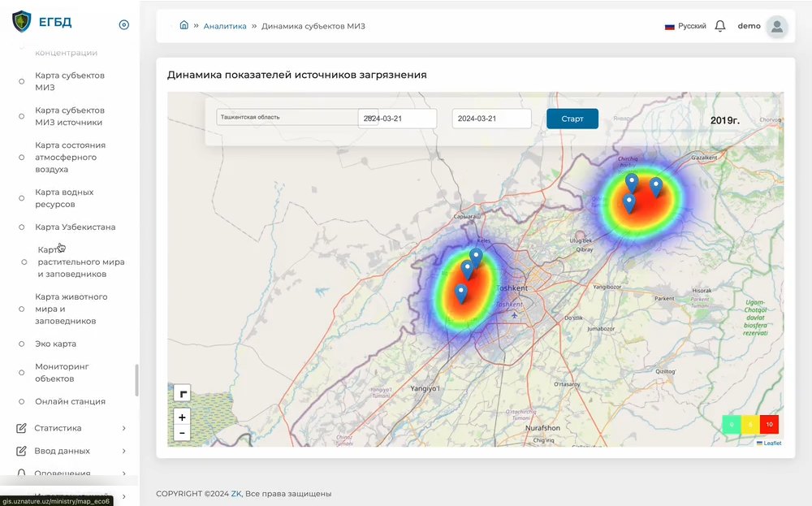Toggle the sidebar collapse circle icon
Image resolution: width=812 pixels, height=506 pixels.
point(123,24)
